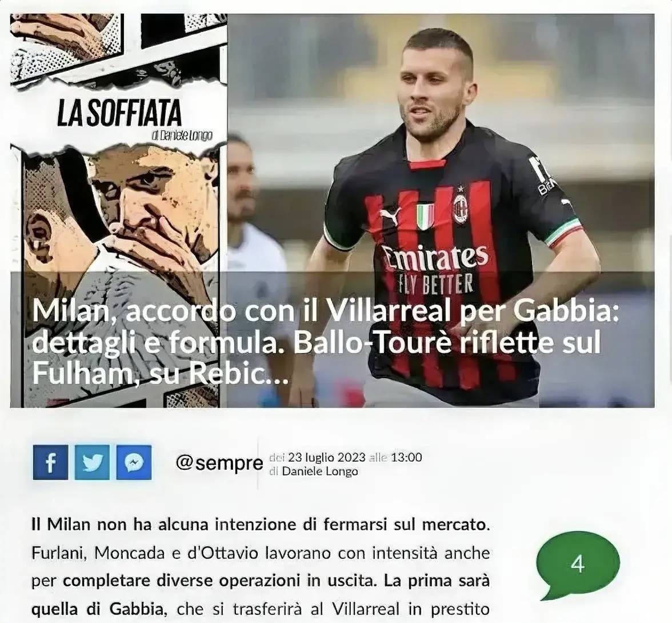Screen dimensions: 672x623
Task: Open author name Daniele Longo below the date
Action: (320, 472)
